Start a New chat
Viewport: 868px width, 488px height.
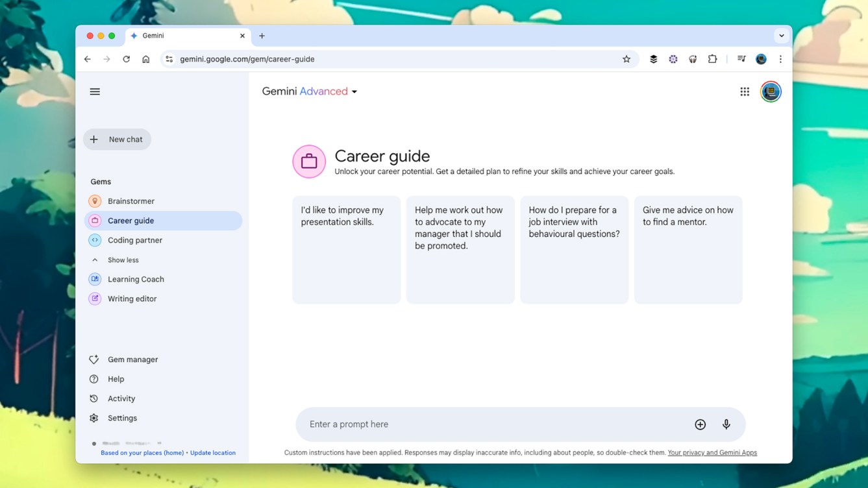117,139
